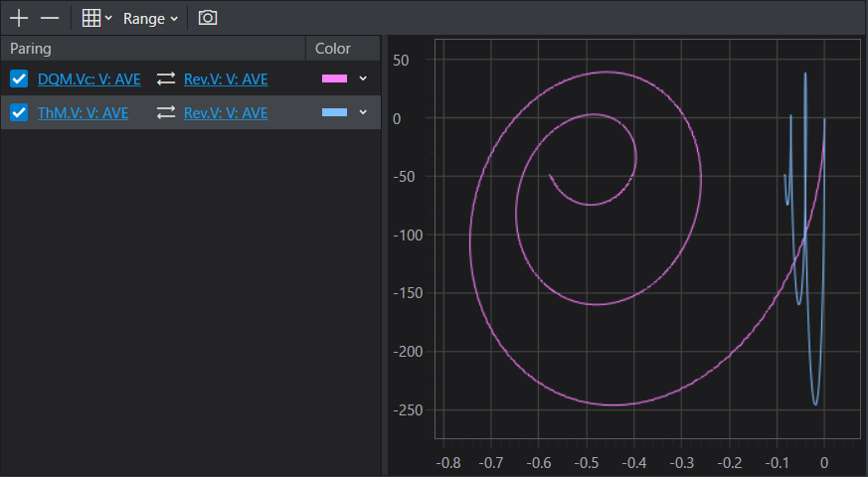Remove pairing with the minus icon
This screenshot has height=477, width=868.
[50, 18]
